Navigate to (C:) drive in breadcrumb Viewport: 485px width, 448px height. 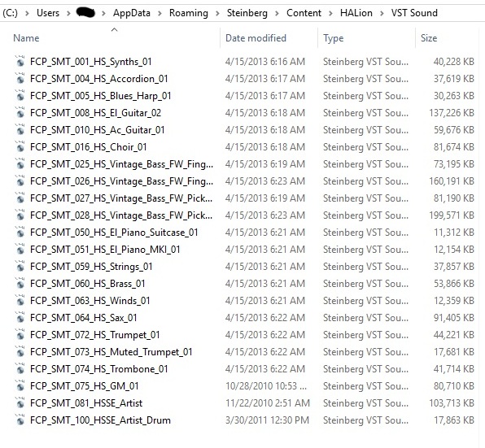tap(11, 13)
